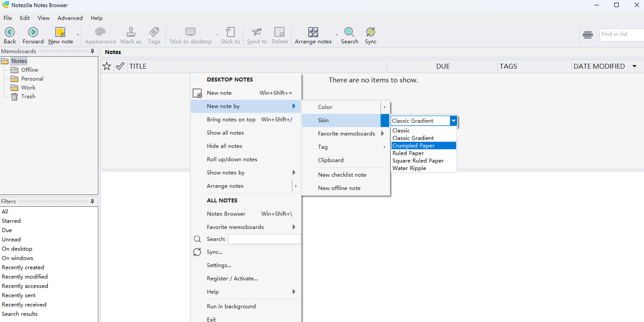Create a note with New note toolbar icon
The image size is (644, 322).
click(x=60, y=32)
